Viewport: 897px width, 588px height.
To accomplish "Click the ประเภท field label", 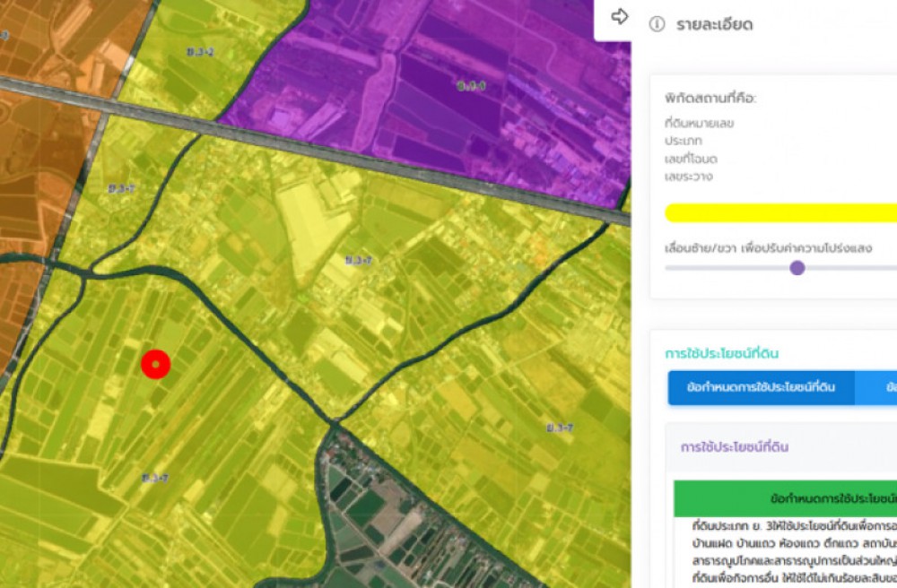I will (x=683, y=141).
